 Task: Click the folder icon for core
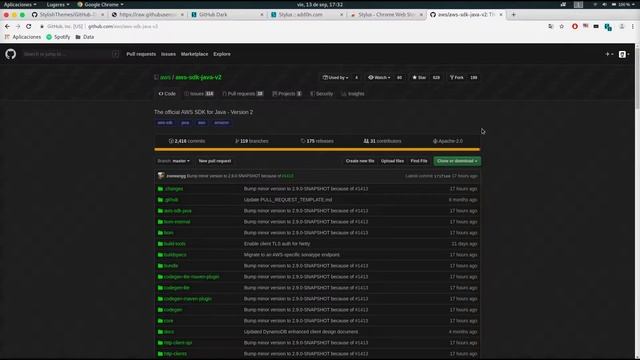pos(160,321)
